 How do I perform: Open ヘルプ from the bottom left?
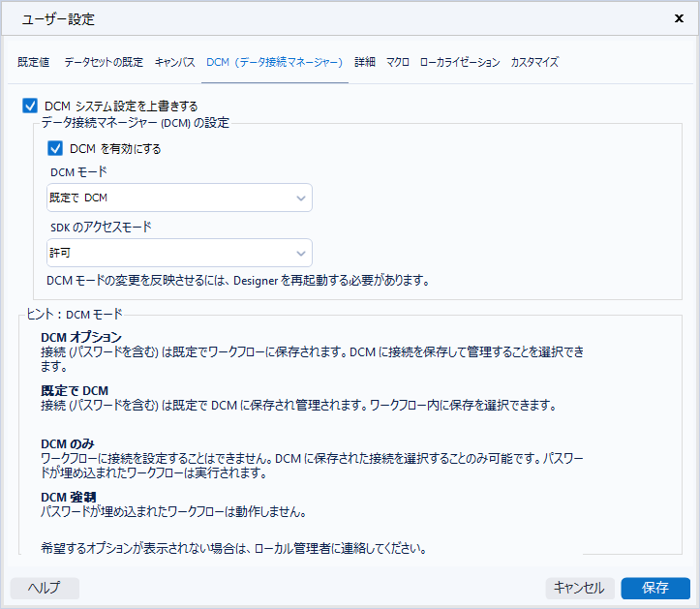(45, 588)
